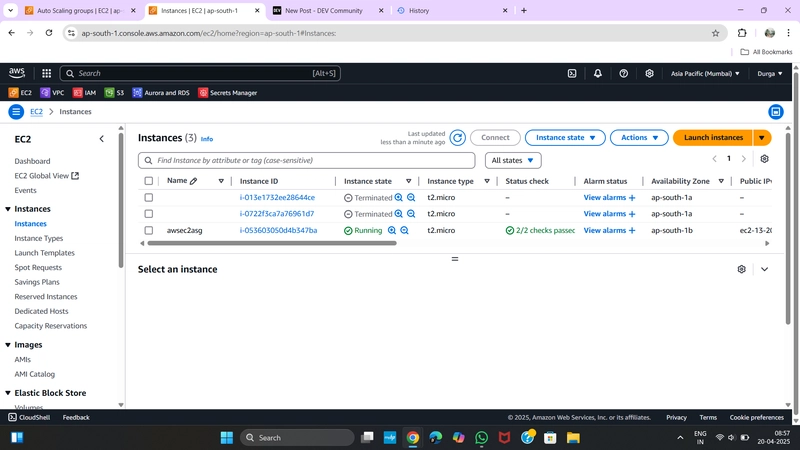The image size is (800, 450).
Task: Open the All states filter dropdown
Action: pyautogui.click(x=513, y=160)
